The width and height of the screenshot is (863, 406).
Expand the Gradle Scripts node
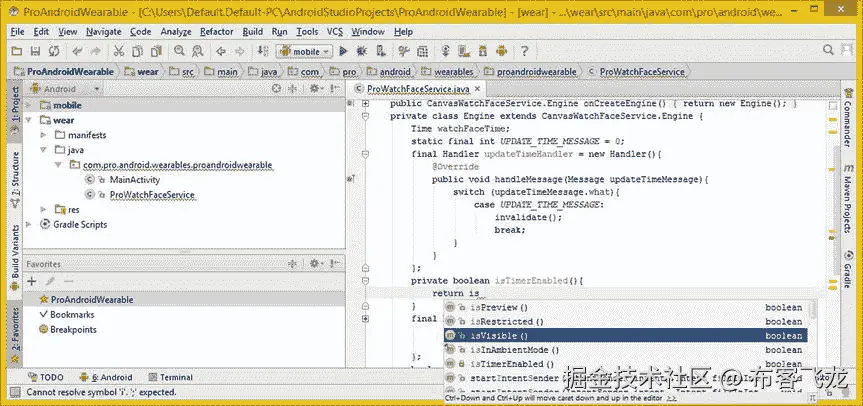[29, 224]
